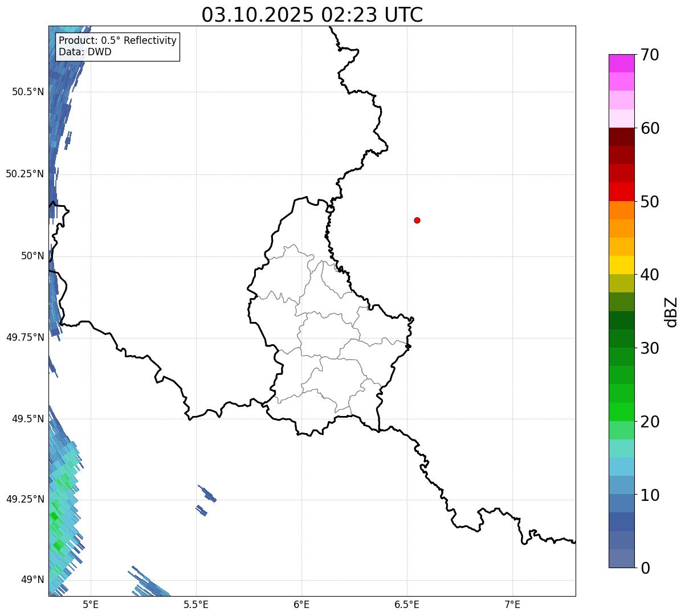Image resolution: width=685 pixels, height=616 pixels.
Task: Select the magenta swatch at colorbar top
Action: (622, 63)
